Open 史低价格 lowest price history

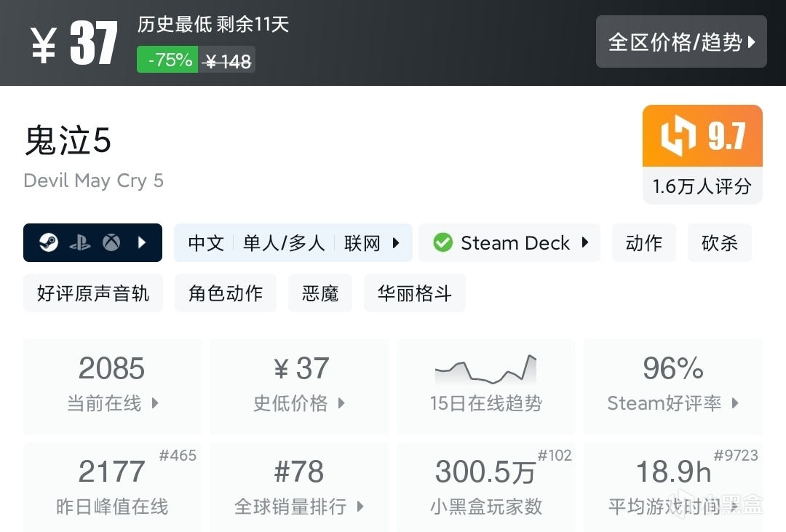click(x=299, y=386)
